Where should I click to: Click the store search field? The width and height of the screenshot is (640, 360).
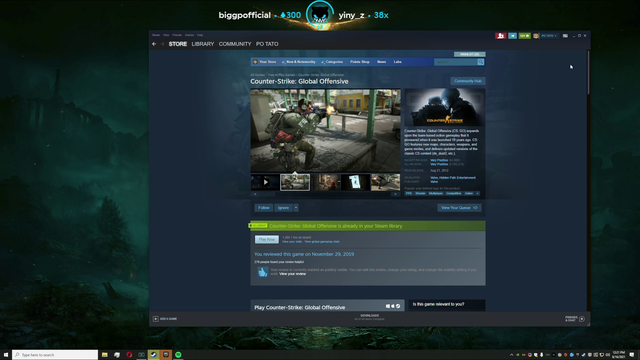pyautogui.click(x=456, y=62)
